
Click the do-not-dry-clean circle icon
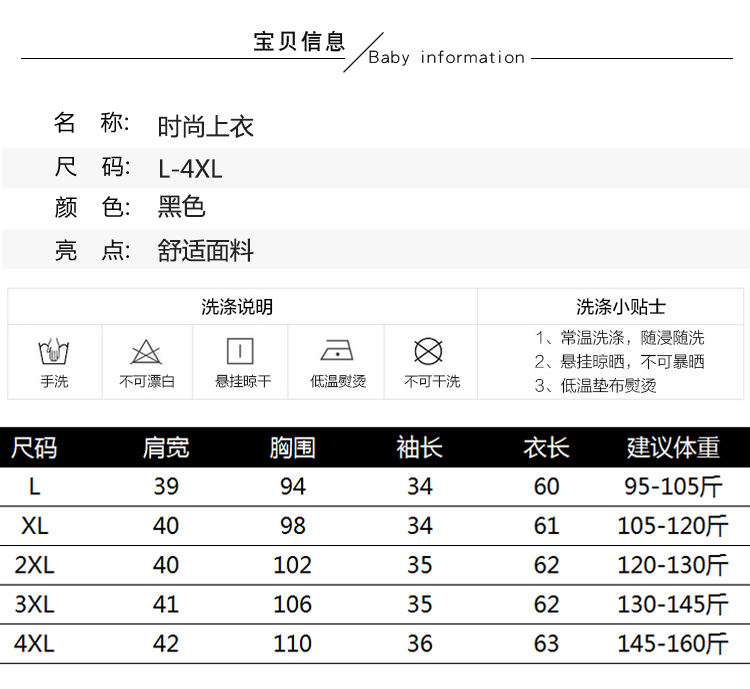[428, 351]
